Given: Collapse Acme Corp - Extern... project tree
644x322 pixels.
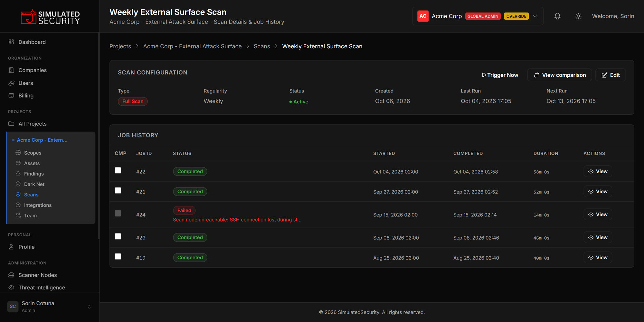Looking at the screenshot, I should click(x=42, y=140).
